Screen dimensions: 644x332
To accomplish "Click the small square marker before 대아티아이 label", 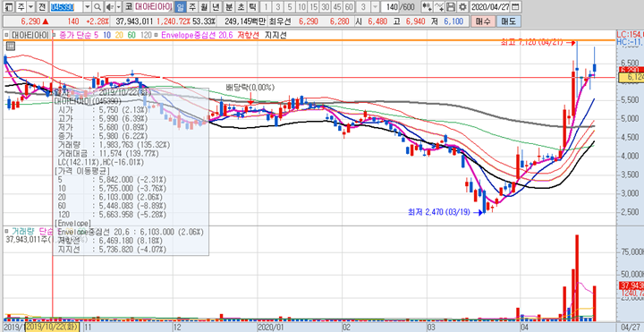I will (x=6, y=35).
